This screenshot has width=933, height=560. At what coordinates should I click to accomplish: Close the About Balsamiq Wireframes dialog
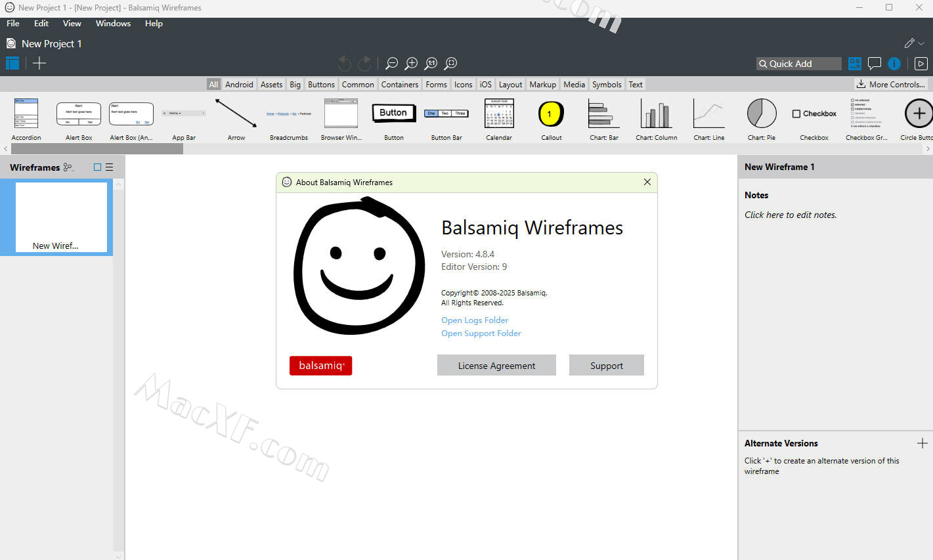647,182
